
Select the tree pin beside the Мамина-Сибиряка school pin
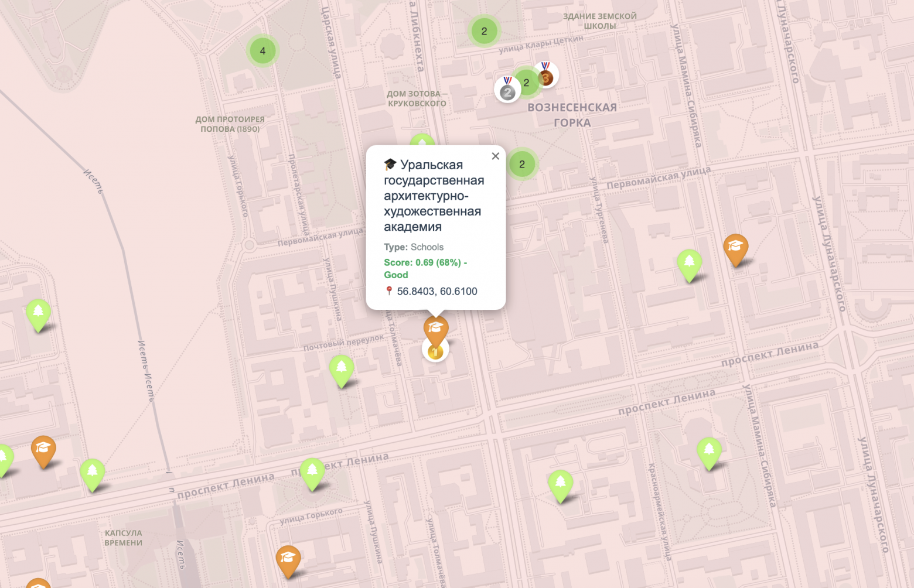tap(689, 264)
